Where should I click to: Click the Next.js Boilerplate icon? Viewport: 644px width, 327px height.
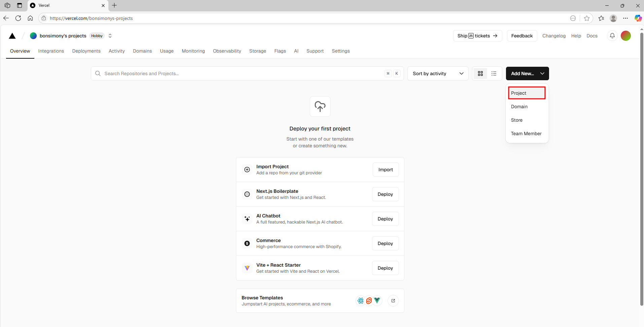click(x=247, y=194)
